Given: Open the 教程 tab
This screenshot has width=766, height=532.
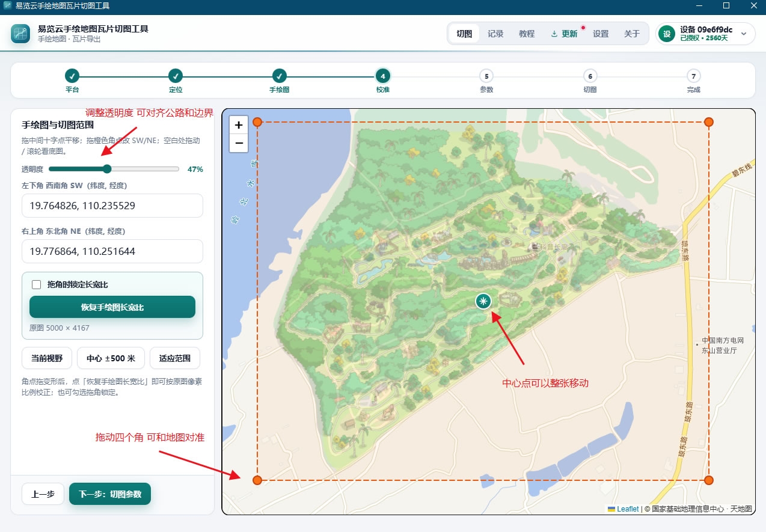Looking at the screenshot, I should [527, 34].
